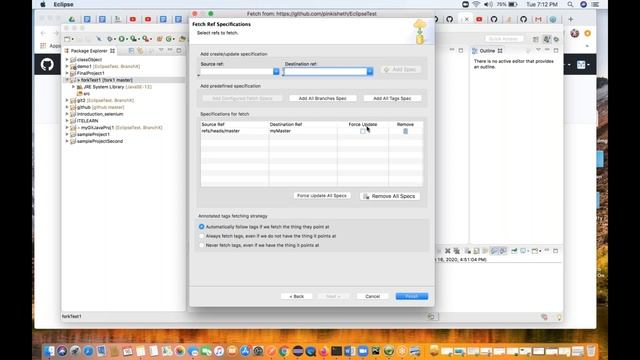Click the Wi-Fi icon in the macOS menu bar
The height and width of the screenshot is (360, 640).
[476, 4]
